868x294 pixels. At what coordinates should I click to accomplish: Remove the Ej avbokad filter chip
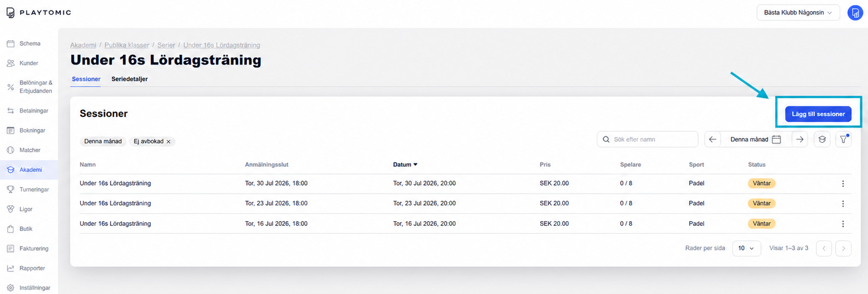click(x=168, y=142)
